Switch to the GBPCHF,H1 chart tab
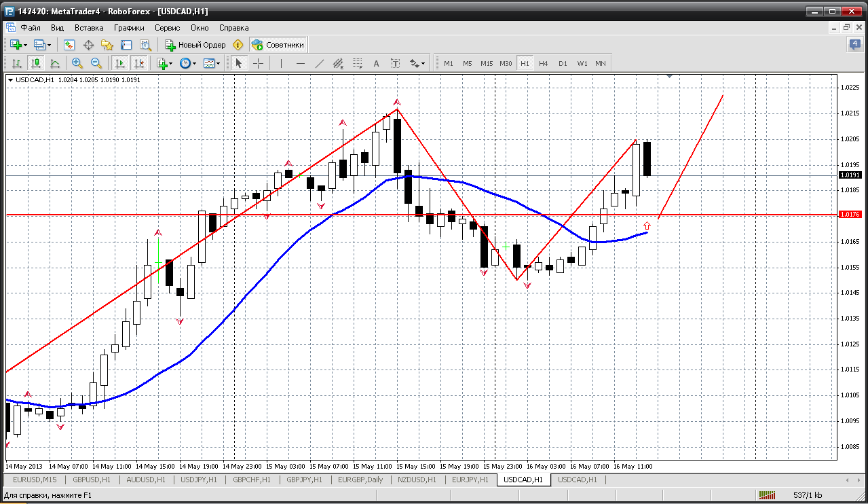Viewport: 868px width, 504px height. (251, 480)
